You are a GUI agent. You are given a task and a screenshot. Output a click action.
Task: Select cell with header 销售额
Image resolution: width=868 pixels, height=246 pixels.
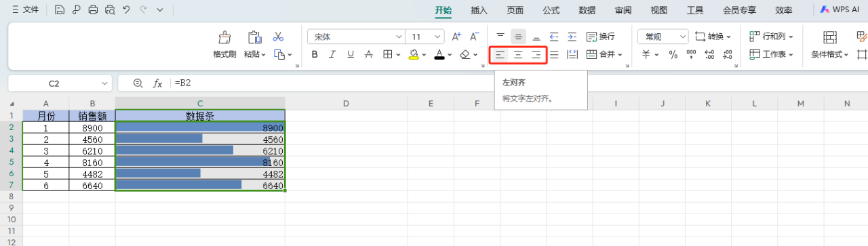click(92, 116)
